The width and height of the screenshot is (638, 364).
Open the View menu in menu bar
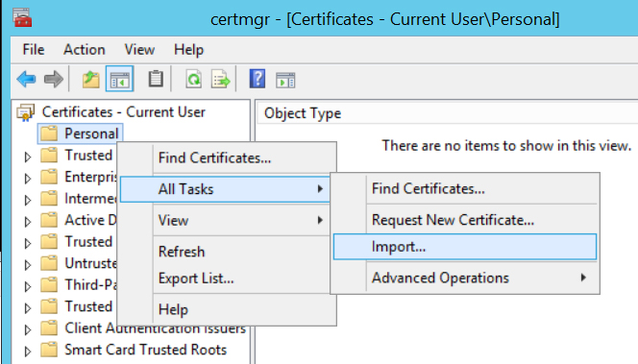[139, 50]
